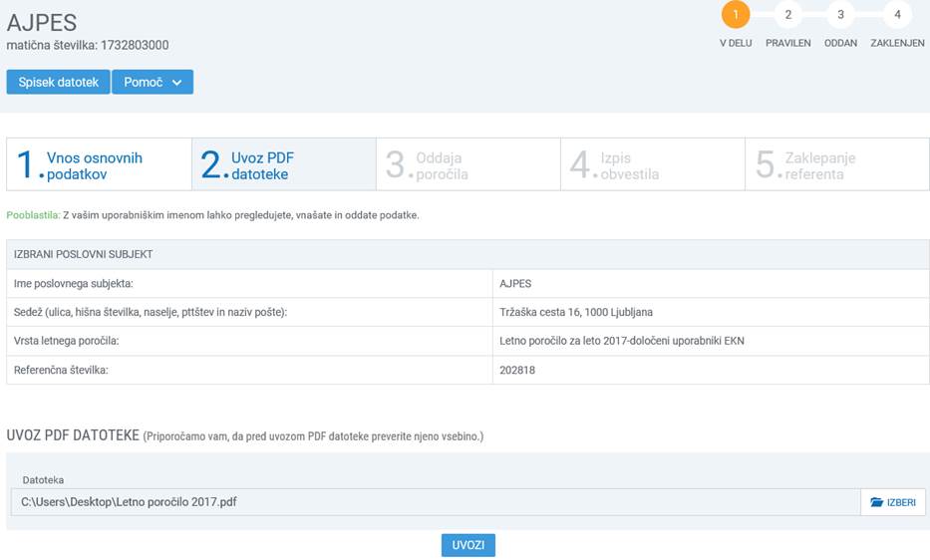
Task: Select step 2 Uvoz PDF datoteke tab
Action: point(283,164)
